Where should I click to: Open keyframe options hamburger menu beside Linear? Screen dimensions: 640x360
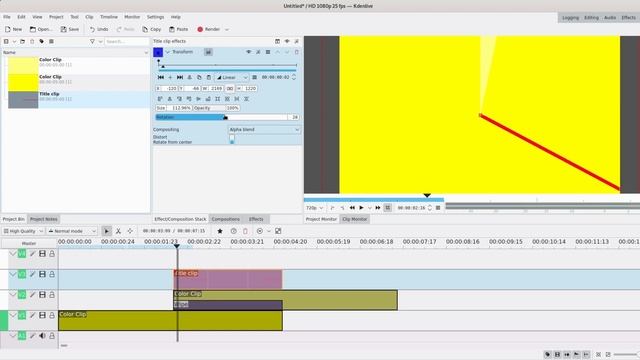coord(254,77)
